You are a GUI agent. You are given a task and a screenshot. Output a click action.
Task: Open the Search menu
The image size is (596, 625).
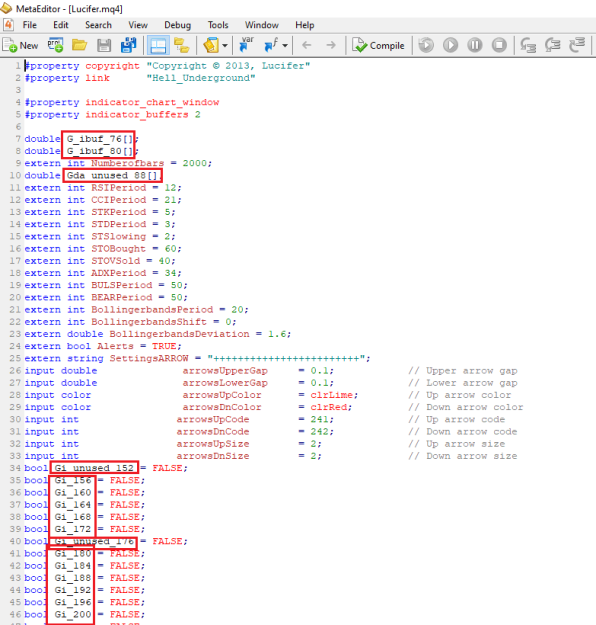(x=98, y=25)
